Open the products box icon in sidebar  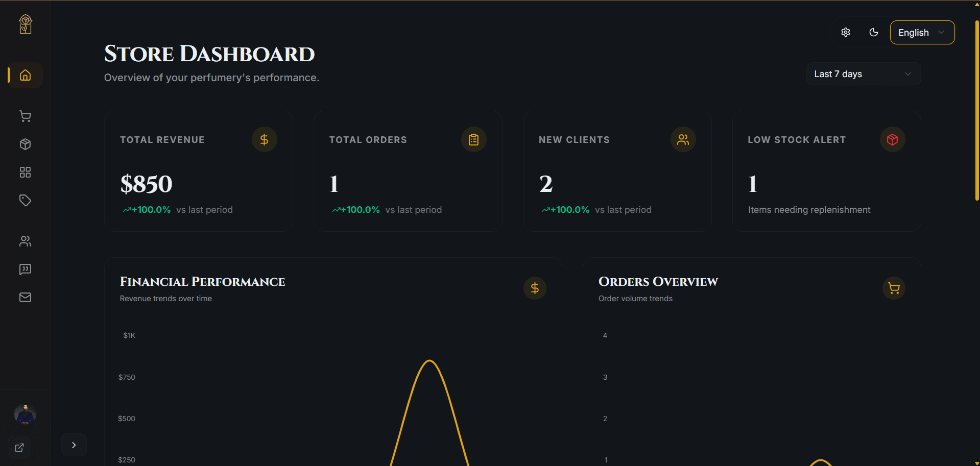(x=25, y=144)
